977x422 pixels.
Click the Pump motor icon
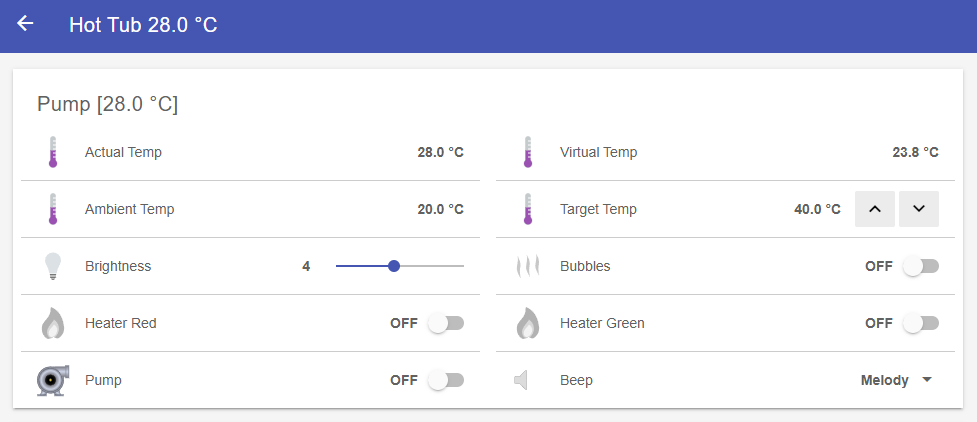(52, 381)
